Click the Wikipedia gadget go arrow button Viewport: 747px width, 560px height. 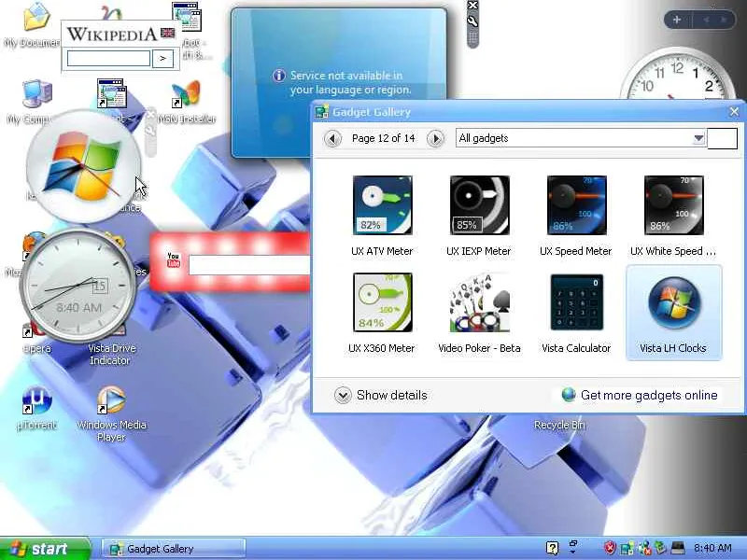click(x=162, y=59)
